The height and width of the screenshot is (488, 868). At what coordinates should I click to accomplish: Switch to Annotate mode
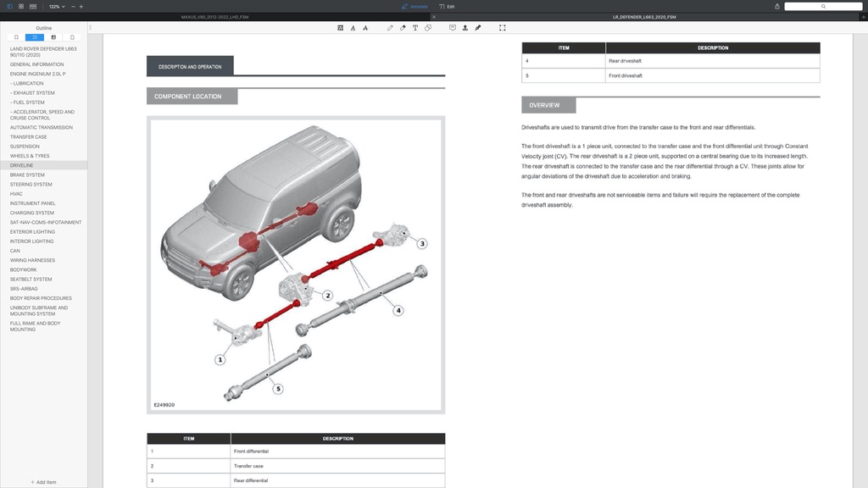click(415, 6)
